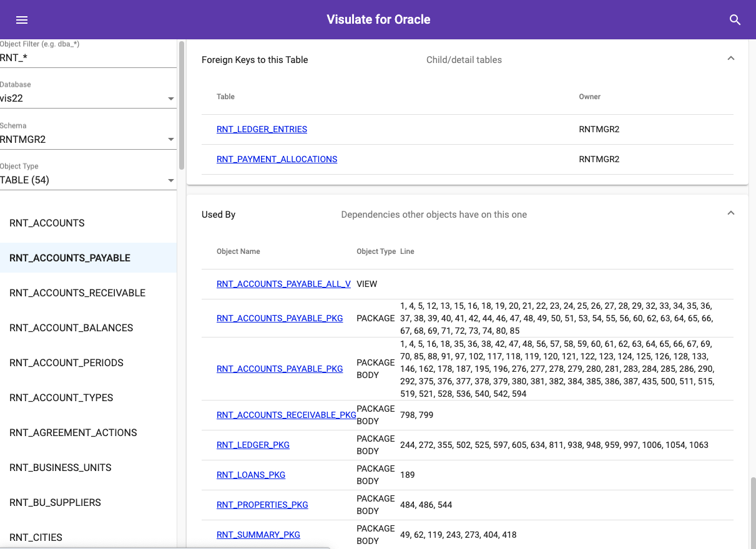Open the Database dropdown showing vis22

[x=87, y=99]
